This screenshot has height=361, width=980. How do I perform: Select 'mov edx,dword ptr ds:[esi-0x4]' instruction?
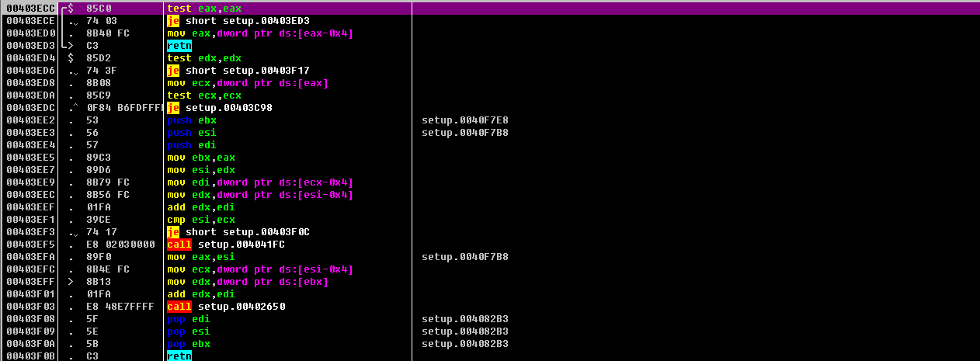(x=260, y=195)
